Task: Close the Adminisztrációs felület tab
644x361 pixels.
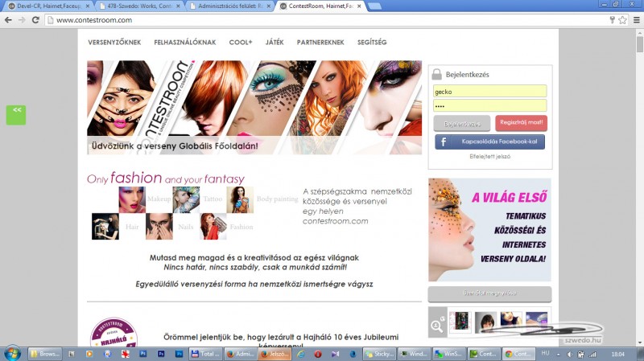Action: coord(269,6)
